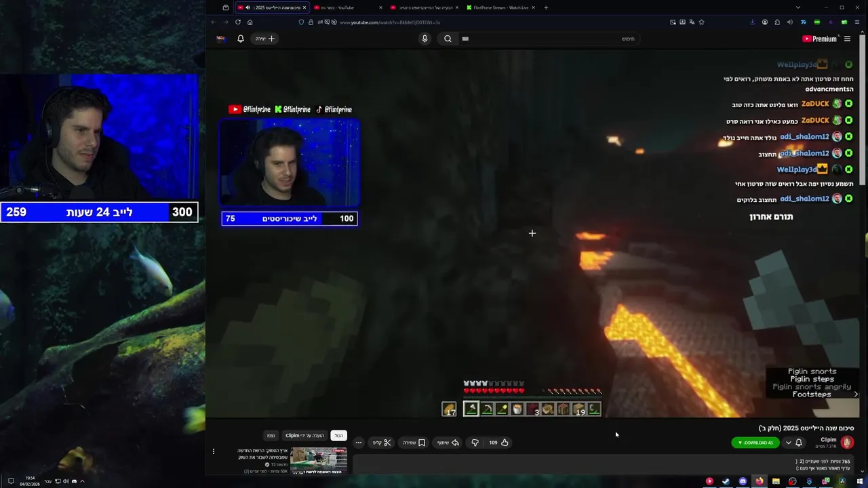Click the video title text
This screenshot has width=868, height=488.
coord(806,428)
